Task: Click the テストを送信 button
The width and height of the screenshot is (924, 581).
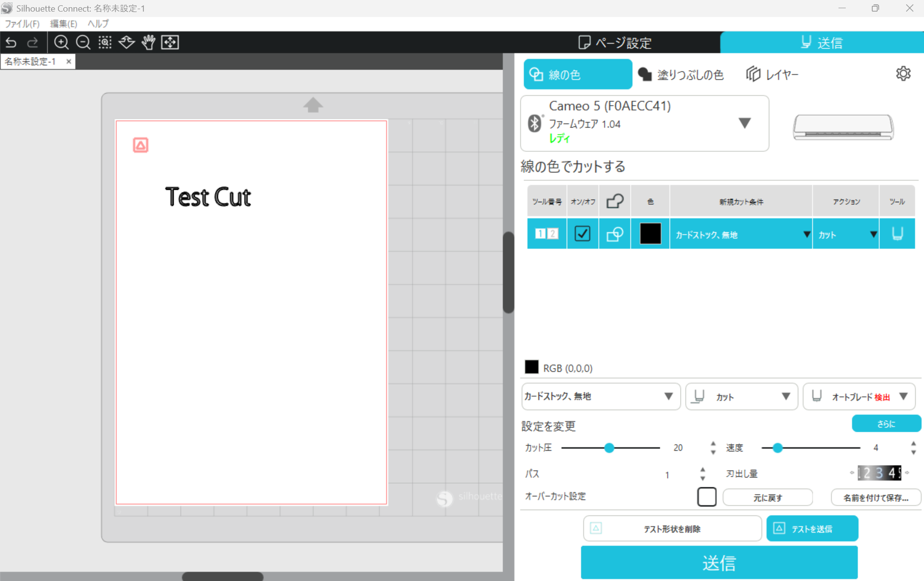Action: coord(812,529)
